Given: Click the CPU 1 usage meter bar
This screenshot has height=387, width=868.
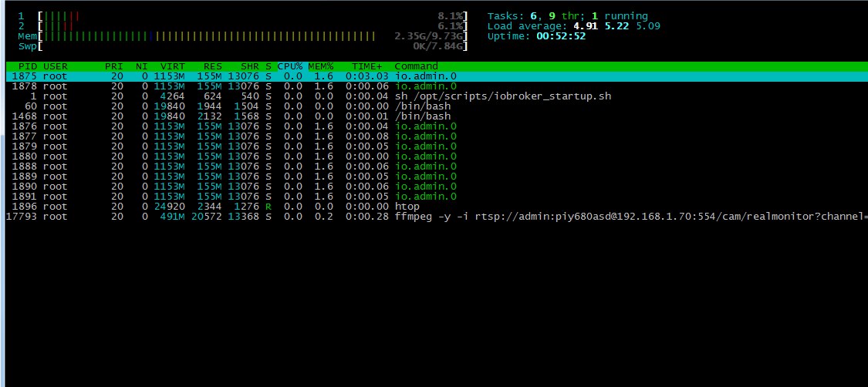Looking at the screenshot, I should pos(252,16).
